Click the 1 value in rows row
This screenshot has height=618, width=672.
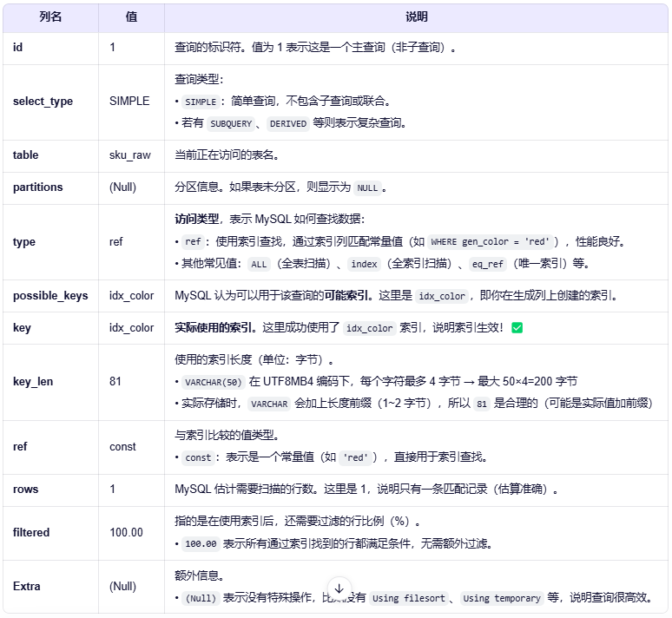point(112,489)
